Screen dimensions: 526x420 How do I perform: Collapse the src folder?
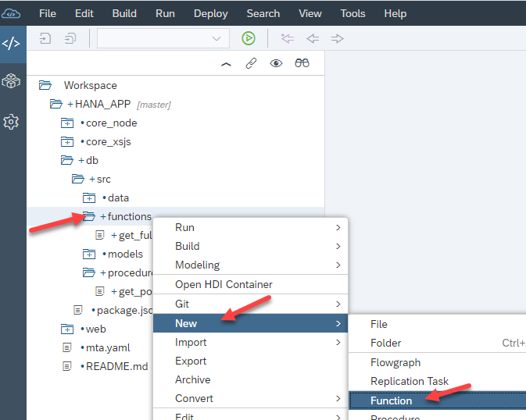tap(78, 179)
